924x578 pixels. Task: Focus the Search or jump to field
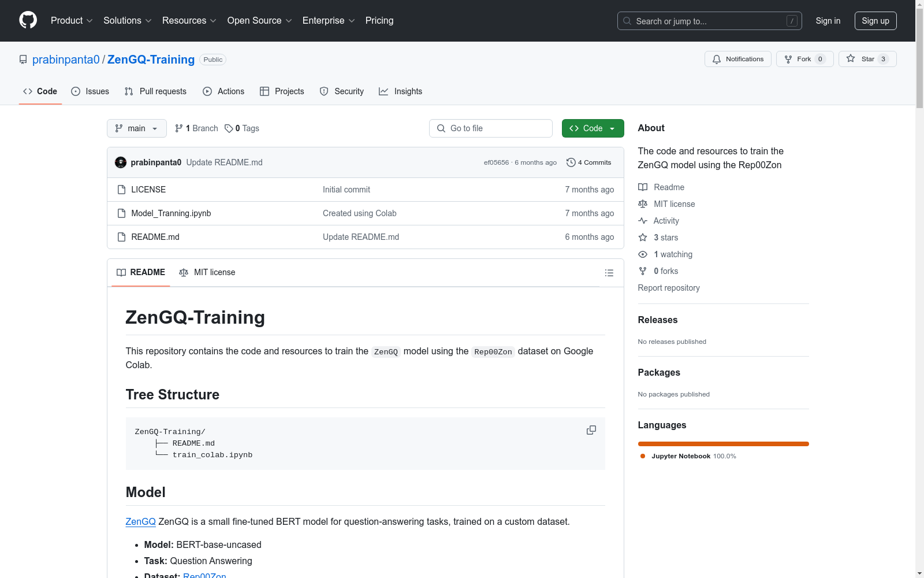tap(710, 21)
